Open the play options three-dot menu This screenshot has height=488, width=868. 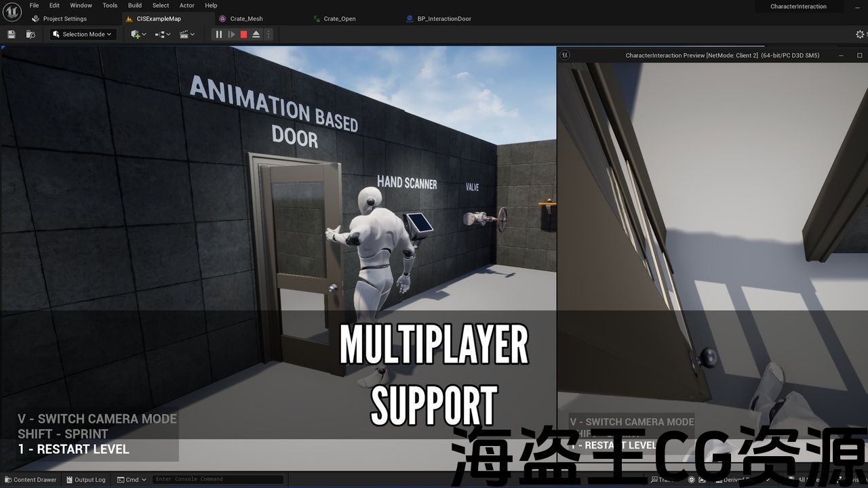click(x=269, y=34)
